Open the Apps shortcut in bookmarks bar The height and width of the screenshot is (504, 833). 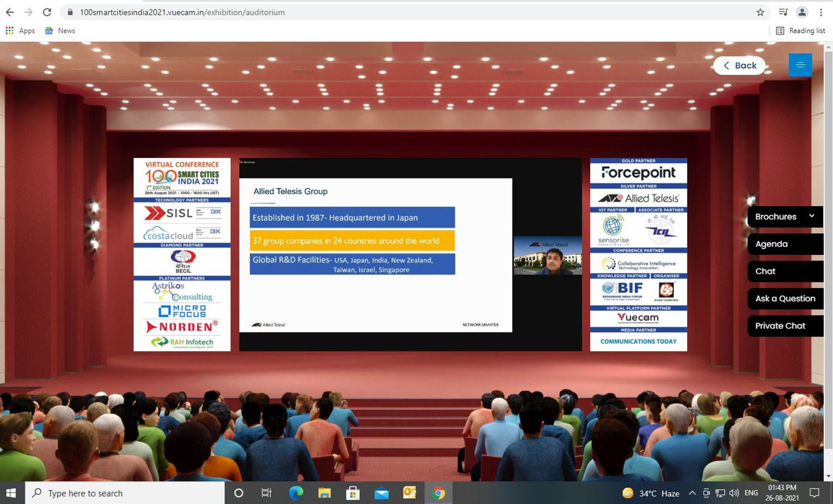point(20,31)
